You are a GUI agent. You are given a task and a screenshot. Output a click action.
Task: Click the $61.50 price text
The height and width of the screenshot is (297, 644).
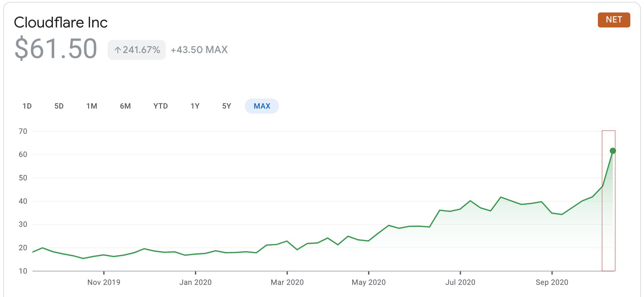(x=56, y=49)
